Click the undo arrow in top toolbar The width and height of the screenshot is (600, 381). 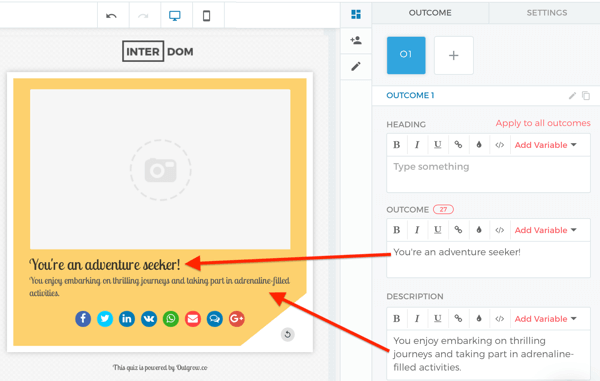click(x=111, y=16)
